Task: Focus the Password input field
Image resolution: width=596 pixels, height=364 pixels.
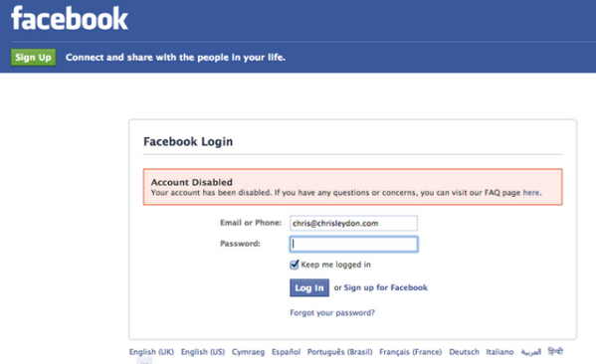Action: click(353, 244)
